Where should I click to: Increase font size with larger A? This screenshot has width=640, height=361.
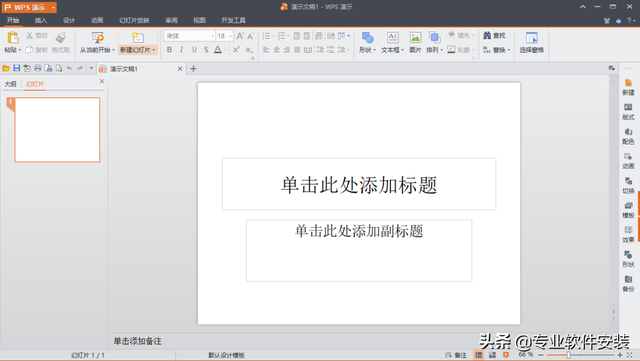point(240,36)
